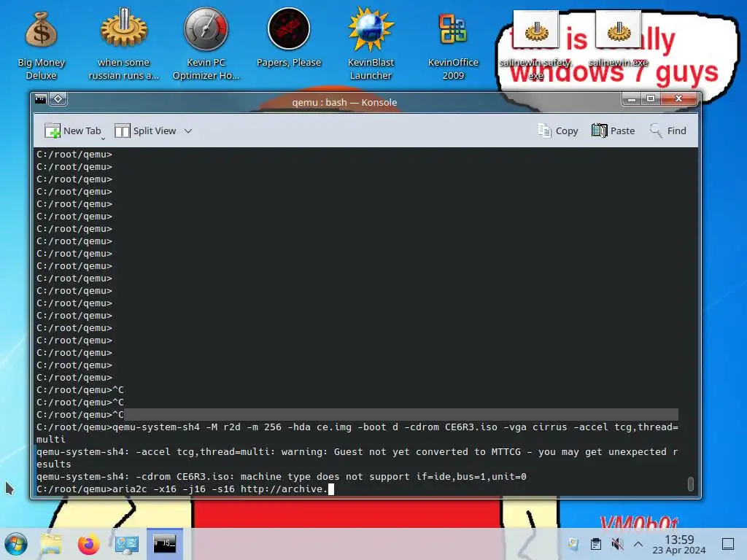
Task: Click Split View toolbar button
Action: (x=145, y=131)
